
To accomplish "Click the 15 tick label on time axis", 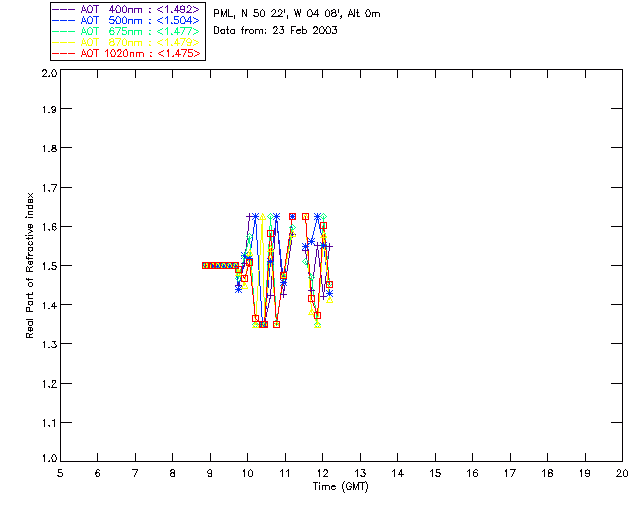I will coord(435,472).
